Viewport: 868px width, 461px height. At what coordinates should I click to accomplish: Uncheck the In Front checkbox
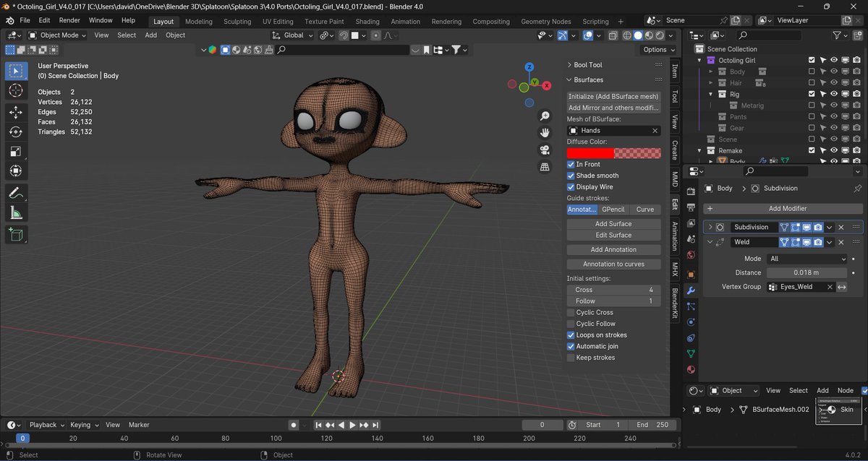pyautogui.click(x=571, y=165)
